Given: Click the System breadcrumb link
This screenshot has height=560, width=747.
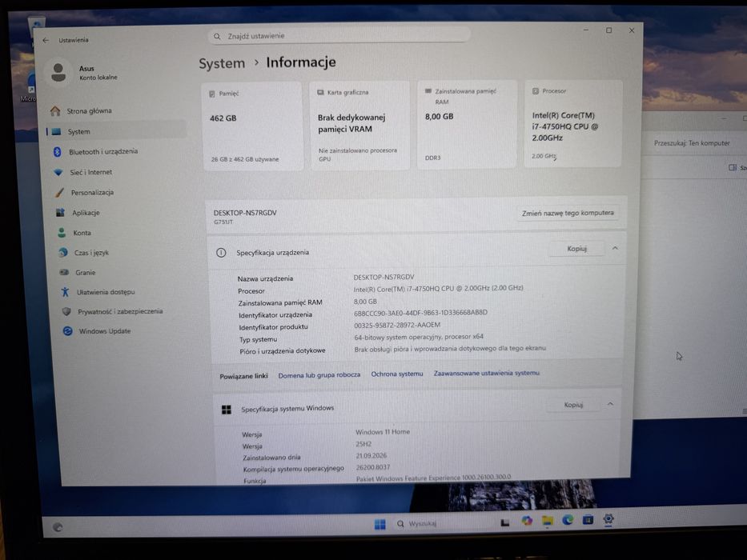Looking at the screenshot, I should pos(222,63).
